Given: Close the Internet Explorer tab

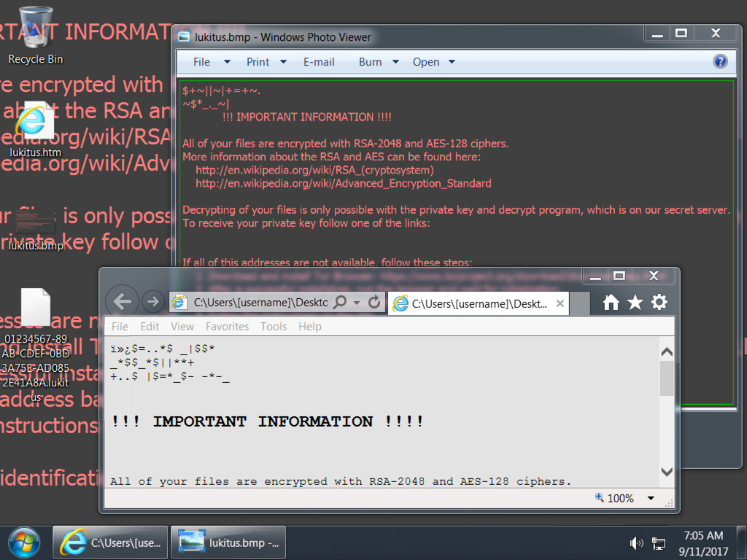Looking at the screenshot, I should [x=560, y=303].
